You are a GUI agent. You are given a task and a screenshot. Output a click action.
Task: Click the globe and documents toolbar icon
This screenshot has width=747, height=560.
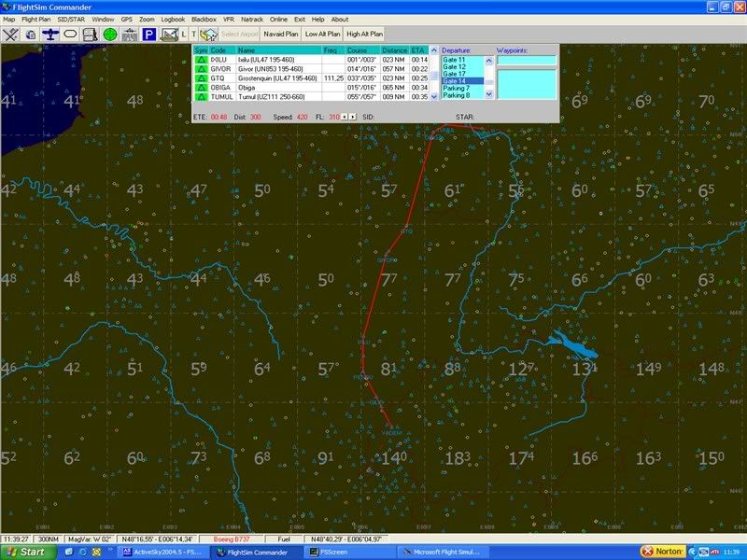point(31,35)
